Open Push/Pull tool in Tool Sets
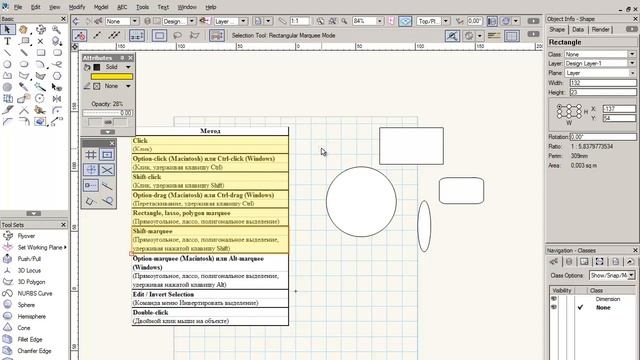The height and width of the screenshot is (360, 640). [29, 259]
